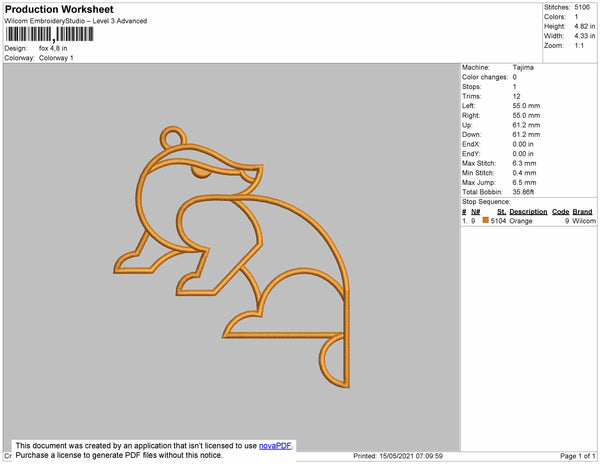Click the Up value 61.2 mm
This screenshot has height=464, width=600.
coord(526,125)
